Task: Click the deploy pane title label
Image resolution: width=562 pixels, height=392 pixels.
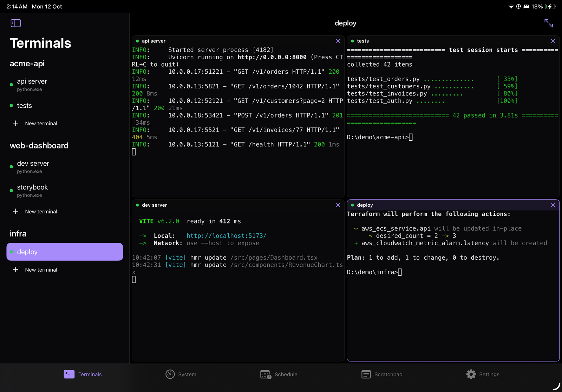Action: [365, 205]
